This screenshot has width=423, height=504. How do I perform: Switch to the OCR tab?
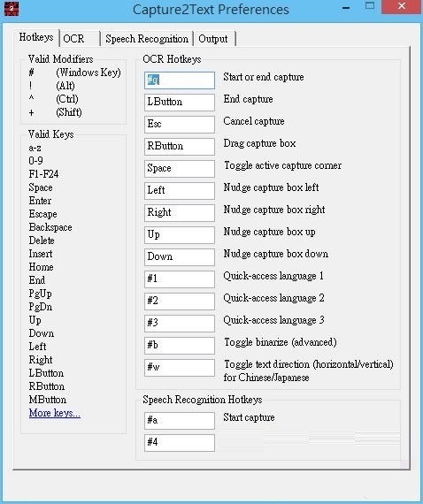[x=81, y=39]
